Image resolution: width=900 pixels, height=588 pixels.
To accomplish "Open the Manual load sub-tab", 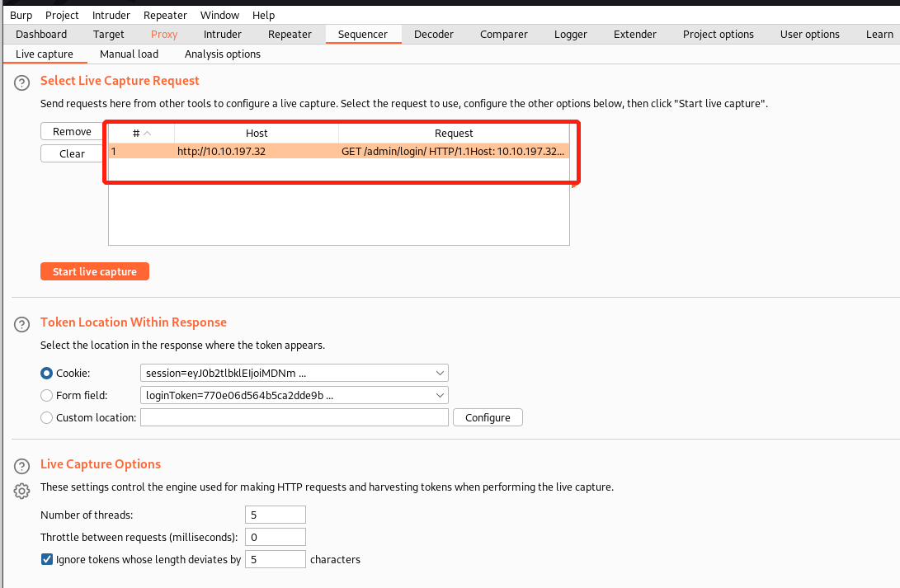I will pyautogui.click(x=129, y=54).
